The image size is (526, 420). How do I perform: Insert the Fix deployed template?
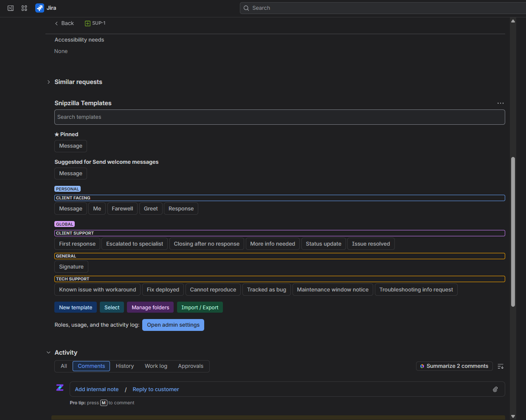pos(163,290)
